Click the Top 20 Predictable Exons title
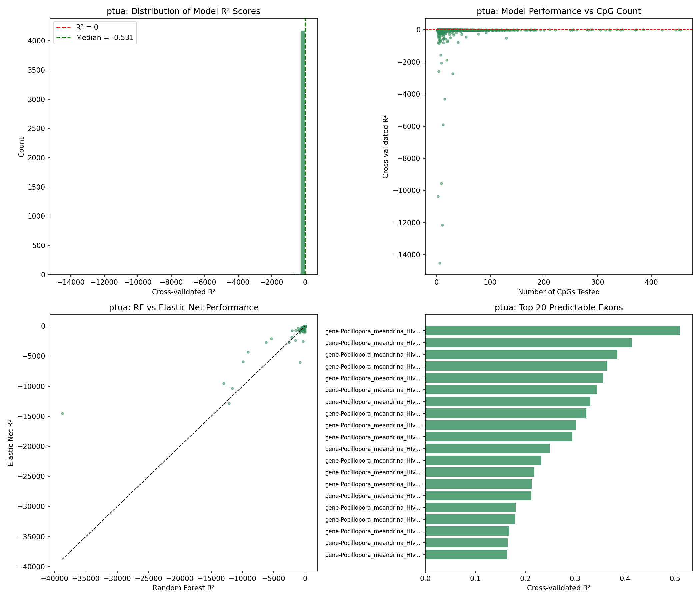This screenshot has height=600, width=700. coord(558,307)
